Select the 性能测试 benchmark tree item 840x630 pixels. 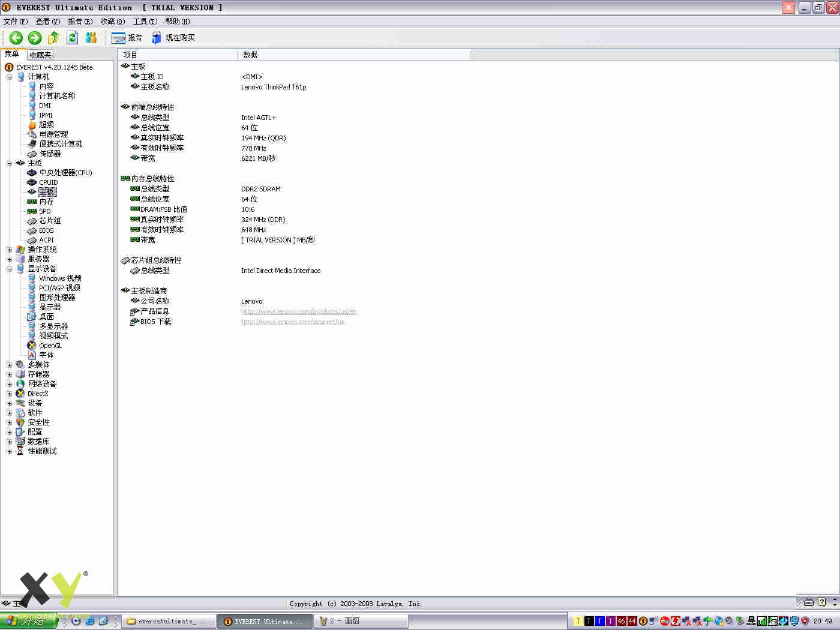(x=42, y=451)
